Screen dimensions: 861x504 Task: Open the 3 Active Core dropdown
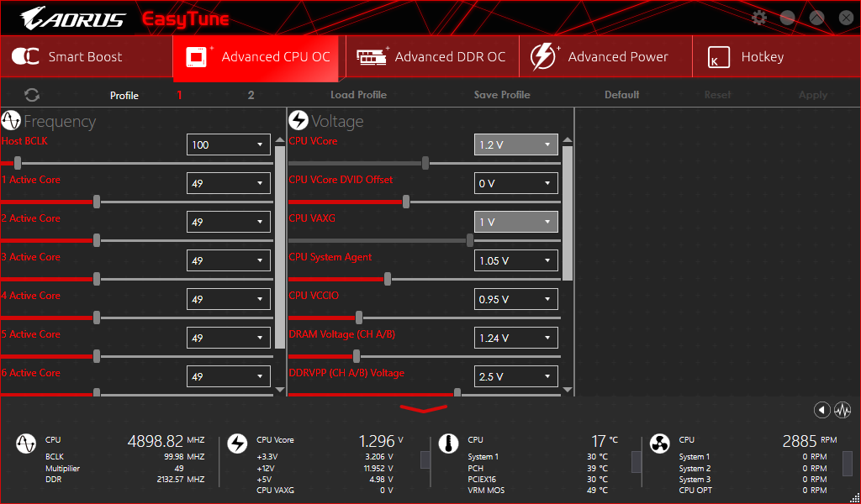(229, 260)
